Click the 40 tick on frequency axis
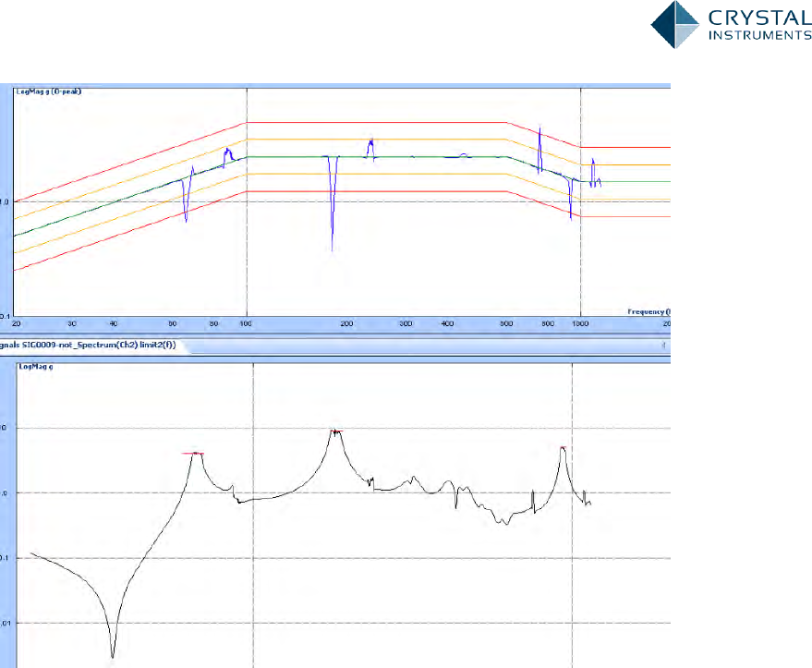This screenshot has width=812, height=668. pyautogui.click(x=114, y=323)
